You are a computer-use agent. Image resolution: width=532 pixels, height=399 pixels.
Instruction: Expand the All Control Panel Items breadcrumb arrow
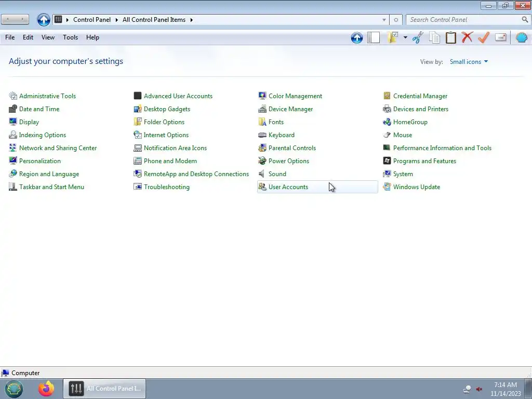(192, 20)
